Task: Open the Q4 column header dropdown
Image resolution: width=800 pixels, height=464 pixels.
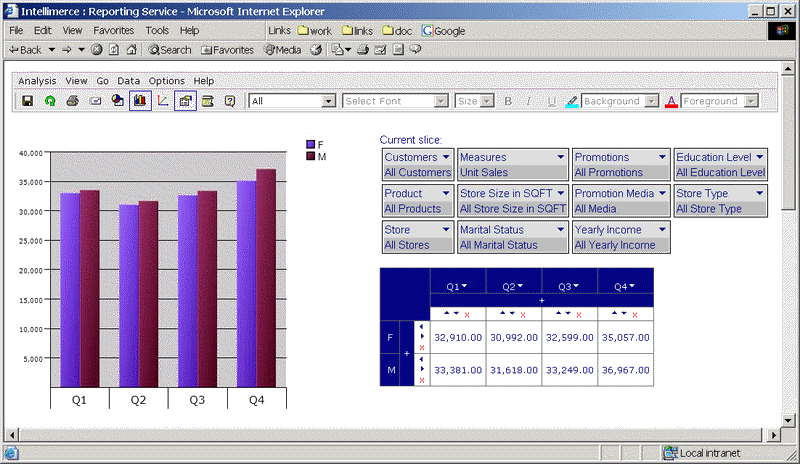Action: 632,286
